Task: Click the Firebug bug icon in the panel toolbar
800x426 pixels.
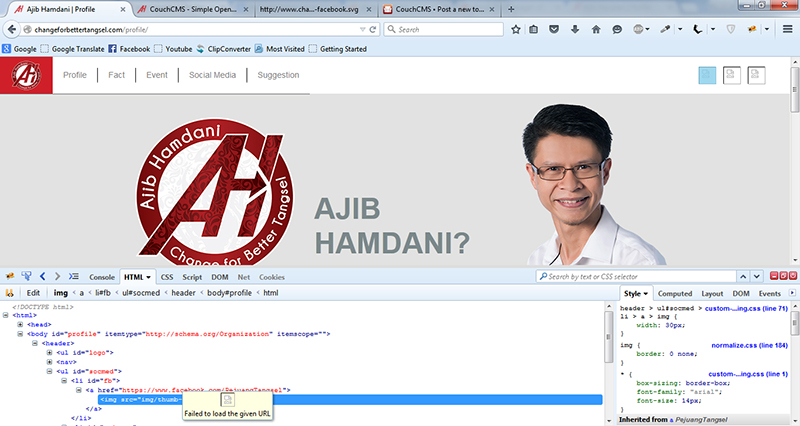Action: [10, 277]
